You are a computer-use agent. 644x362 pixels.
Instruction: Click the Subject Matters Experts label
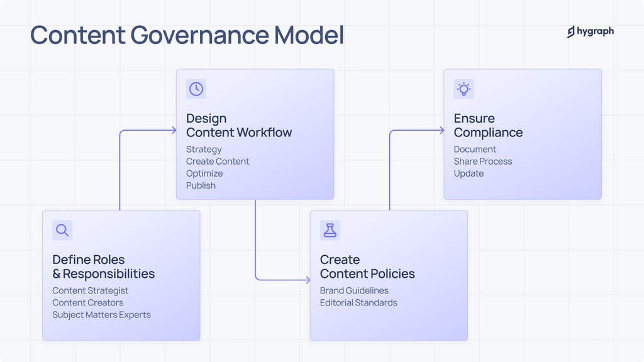point(101,314)
